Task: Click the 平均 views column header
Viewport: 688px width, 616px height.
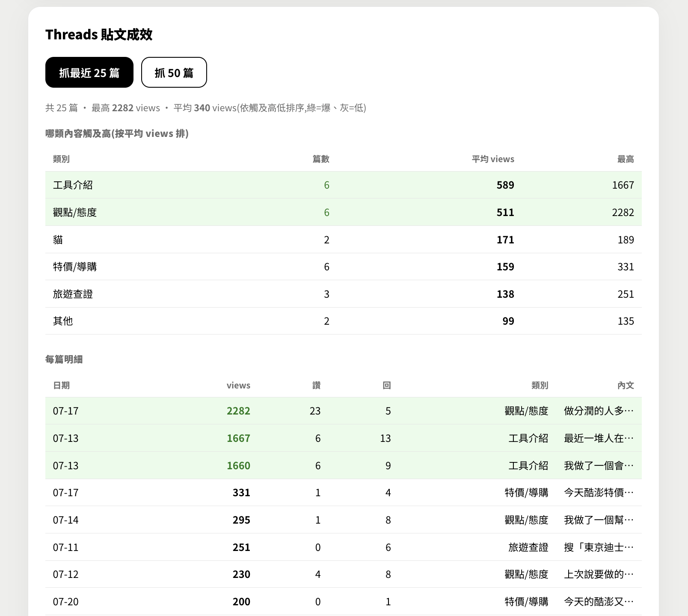Action: coord(493,159)
